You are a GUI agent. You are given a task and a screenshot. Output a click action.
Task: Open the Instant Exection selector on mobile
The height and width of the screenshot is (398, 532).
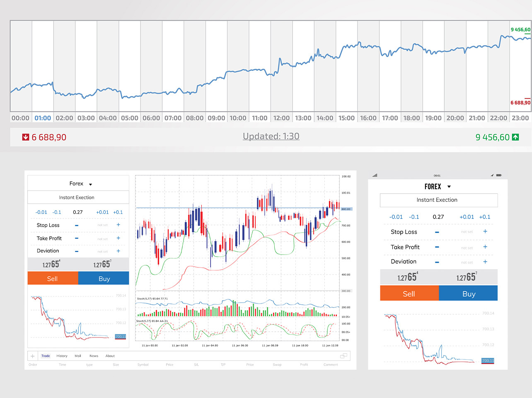(439, 200)
